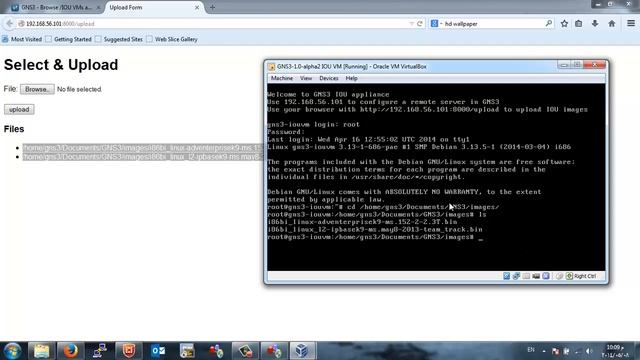Click the search magnifier icon in search box
Viewport: 640px width, 360px height.
(549, 24)
